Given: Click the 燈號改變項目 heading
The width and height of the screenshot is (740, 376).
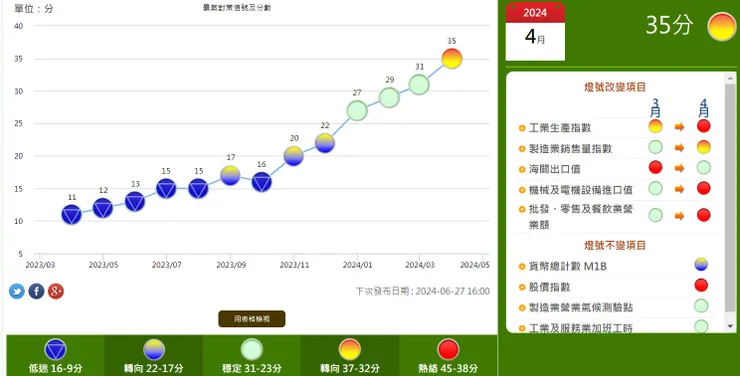Looking at the screenshot, I should [x=615, y=87].
